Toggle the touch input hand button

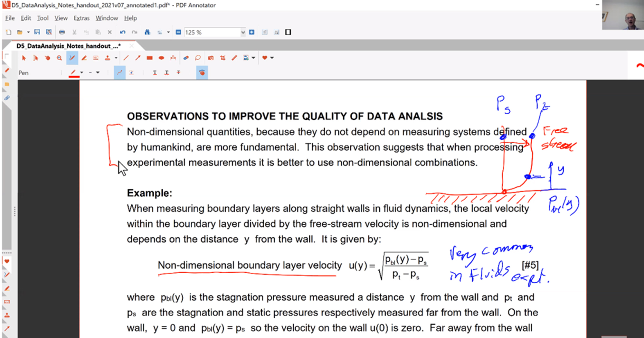coord(202,73)
